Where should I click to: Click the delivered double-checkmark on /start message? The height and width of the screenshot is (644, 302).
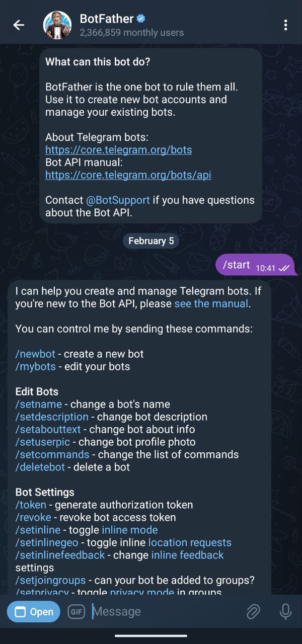click(285, 268)
